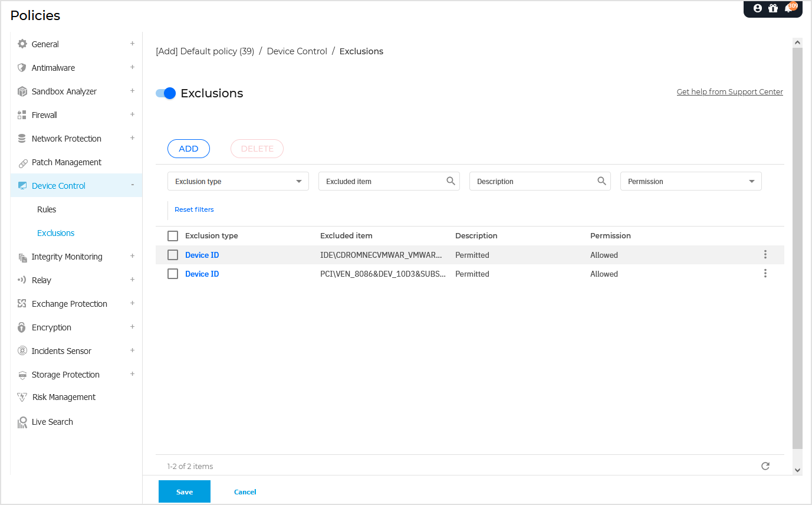
Task: Open the Permission filter dropdown
Action: pyautogui.click(x=691, y=181)
